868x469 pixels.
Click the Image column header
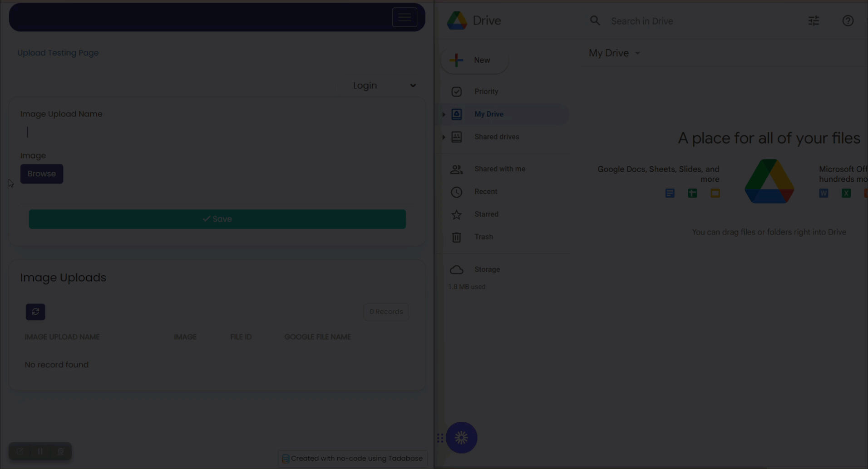click(x=185, y=337)
